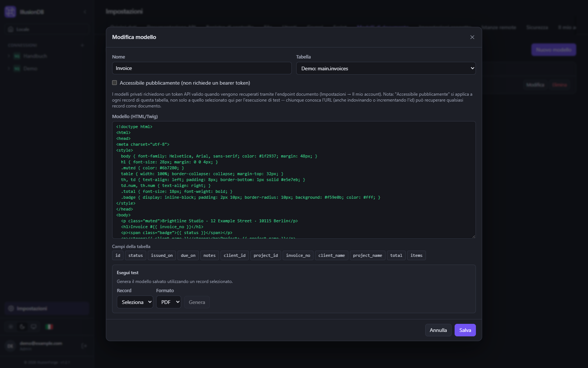The width and height of the screenshot is (588, 368).
Task: Select the moon dark theme icon in sidebar
Action: tap(22, 327)
